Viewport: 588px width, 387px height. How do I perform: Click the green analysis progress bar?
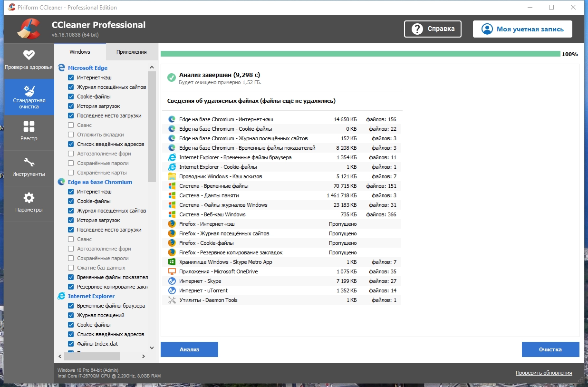pyautogui.click(x=360, y=54)
